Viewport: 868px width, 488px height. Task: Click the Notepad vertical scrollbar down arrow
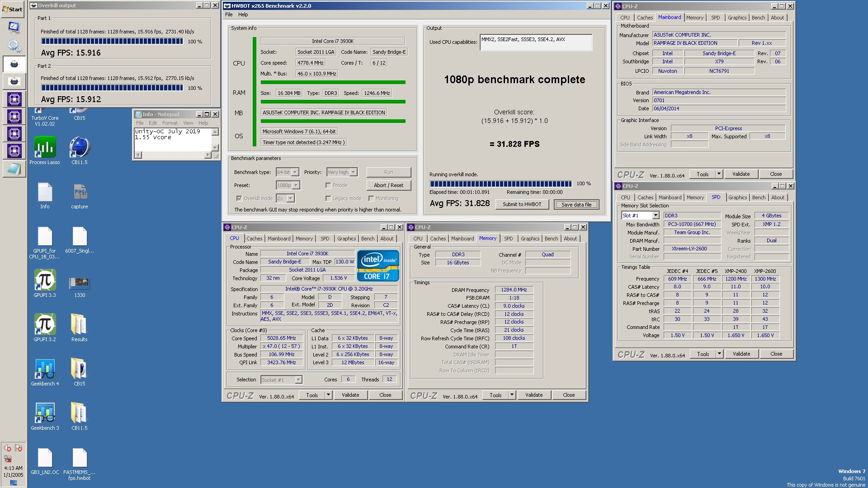(x=215, y=148)
